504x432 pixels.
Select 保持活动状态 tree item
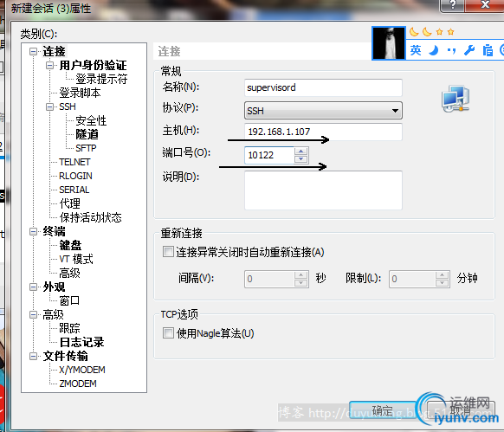pyautogui.click(x=90, y=217)
